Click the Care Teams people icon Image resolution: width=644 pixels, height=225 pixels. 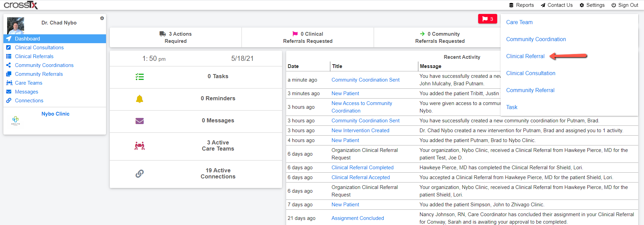point(9,83)
